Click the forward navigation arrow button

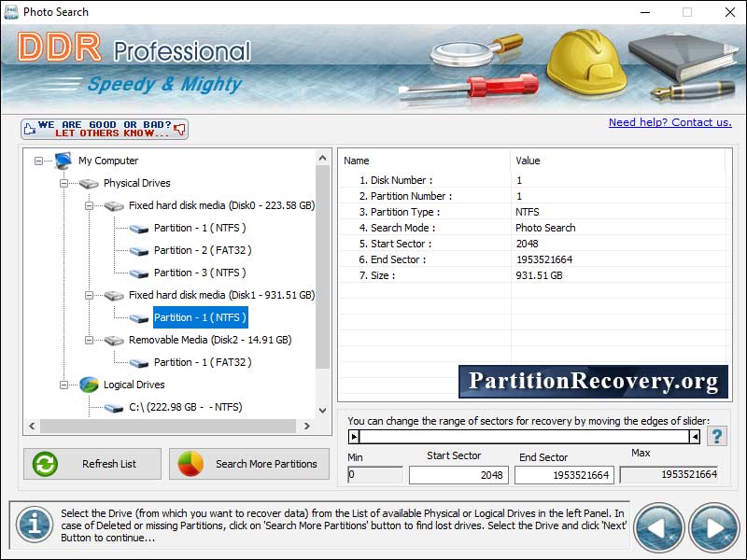click(x=713, y=527)
